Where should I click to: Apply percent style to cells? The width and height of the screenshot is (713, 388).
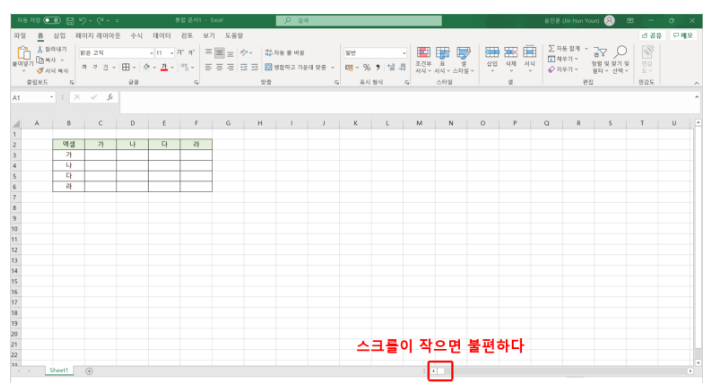coord(367,67)
